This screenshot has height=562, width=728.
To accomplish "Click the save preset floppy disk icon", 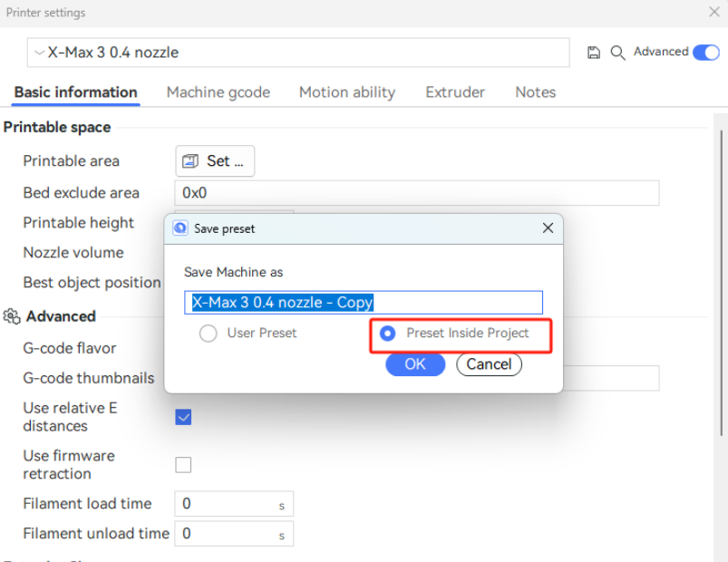I will point(594,53).
